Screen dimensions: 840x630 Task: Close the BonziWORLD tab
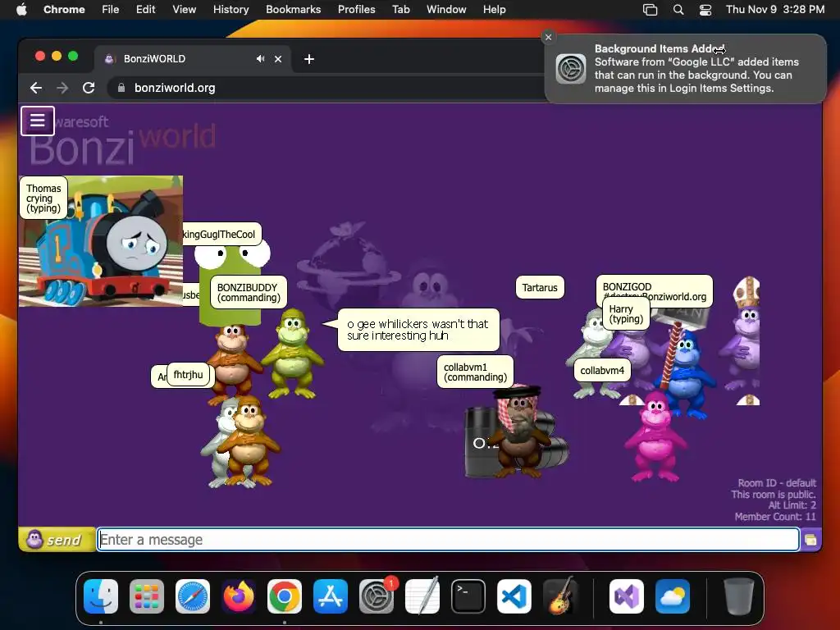tap(278, 59)
